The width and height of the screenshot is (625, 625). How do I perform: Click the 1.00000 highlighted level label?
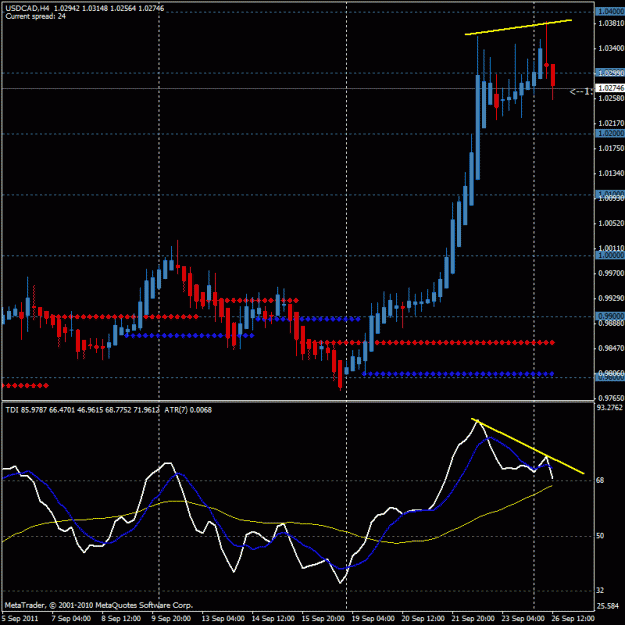[611, 255]
